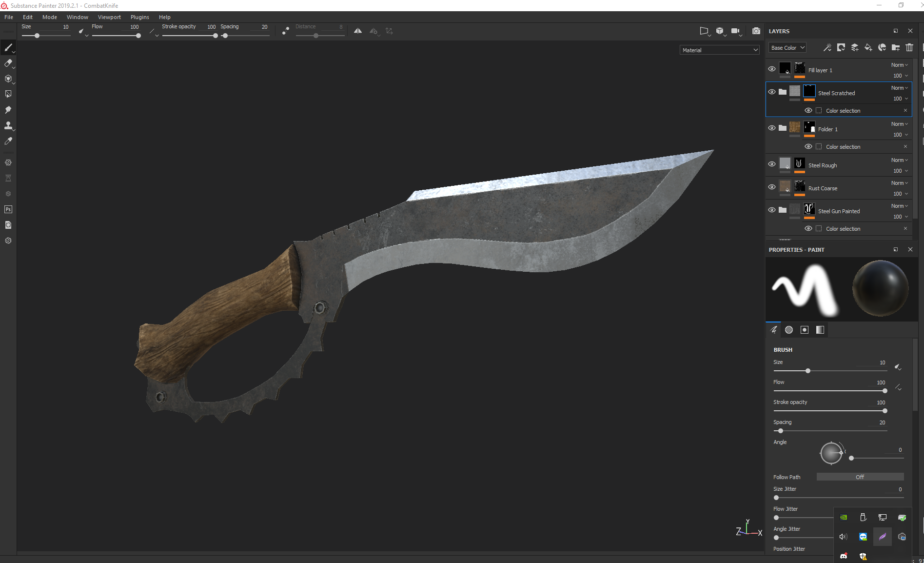Toggle visibility of Steel Scratched folder
Screen dimensions: 924x563
pos(772,92)
